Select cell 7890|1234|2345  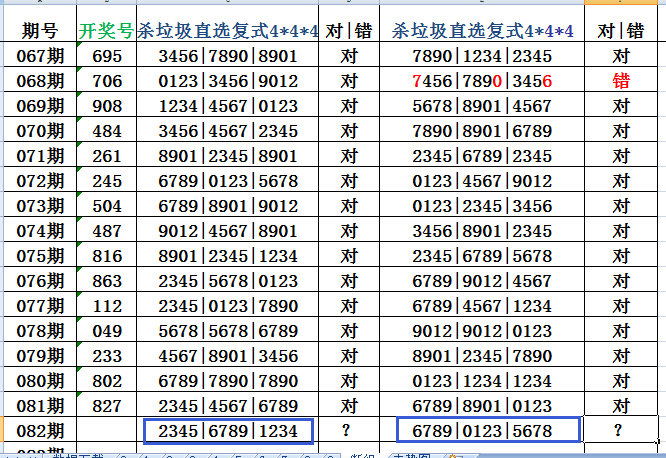tap(482, 56)
